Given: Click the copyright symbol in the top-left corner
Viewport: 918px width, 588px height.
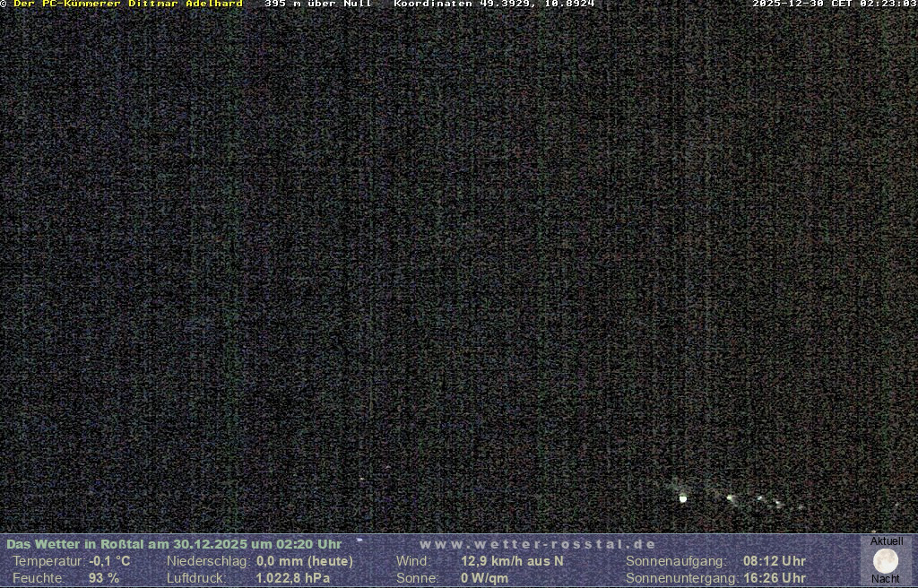Looking at the screenshot, I should [x=4, y=4].
